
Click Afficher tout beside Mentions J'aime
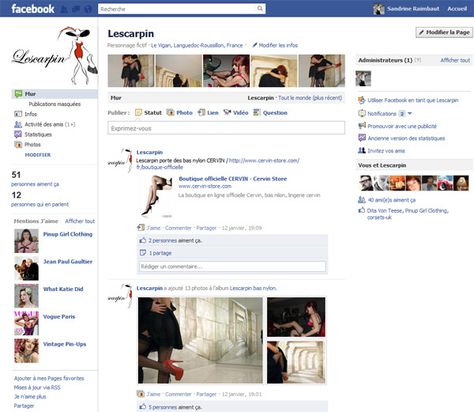click(80, 221)
